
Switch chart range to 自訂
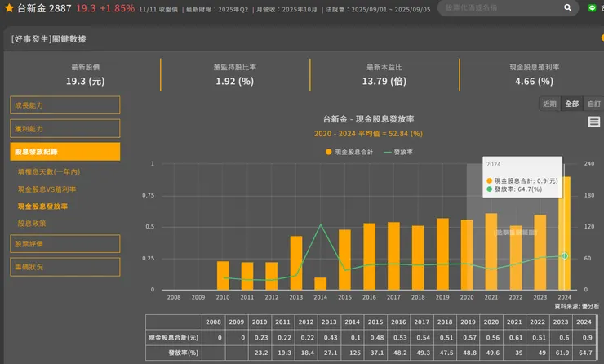(594, 104)
